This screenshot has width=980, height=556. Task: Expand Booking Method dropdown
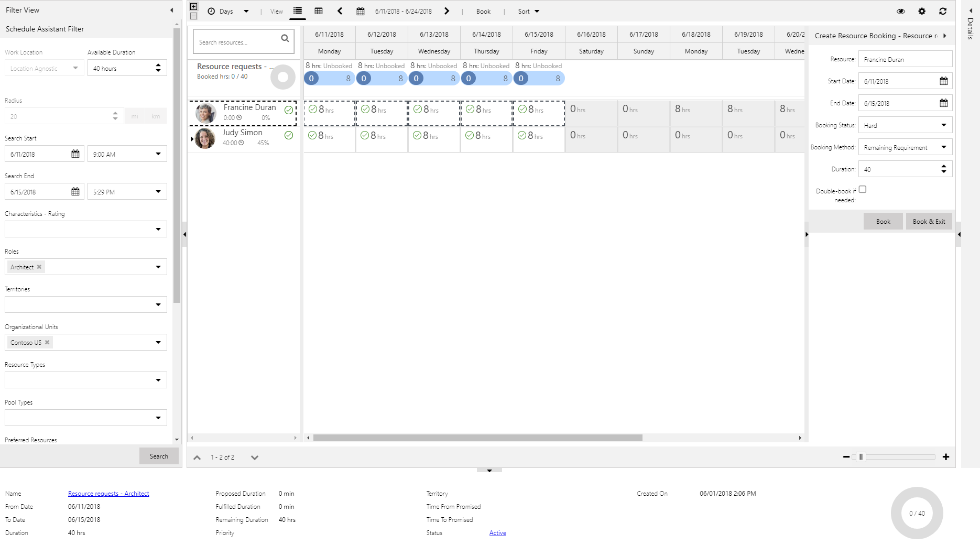tap(943, 147)
